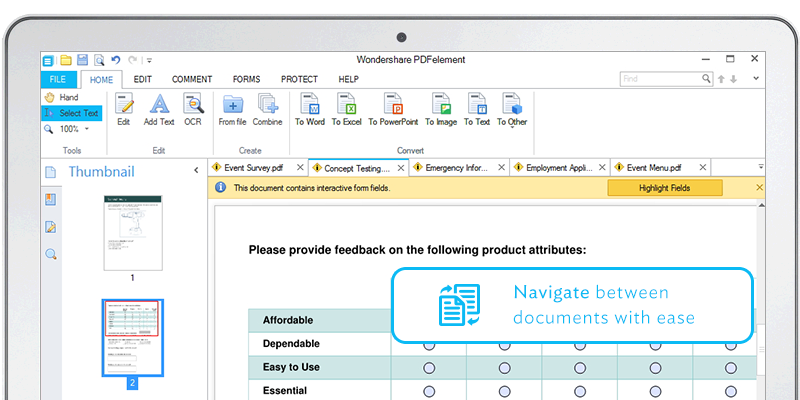Screen dimensions: 800x400
Task: Redo the last undone action
Action: pos(132,60)
